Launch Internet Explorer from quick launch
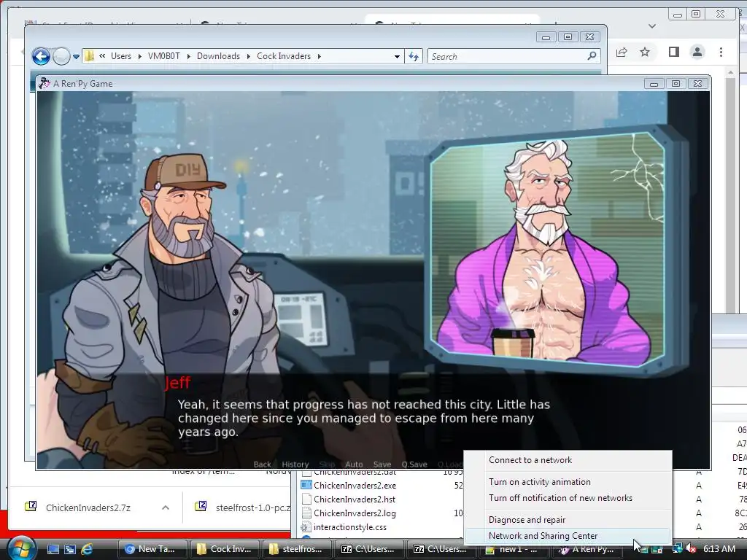The width and height of the screenshot is (747, 560). (87, 549)
